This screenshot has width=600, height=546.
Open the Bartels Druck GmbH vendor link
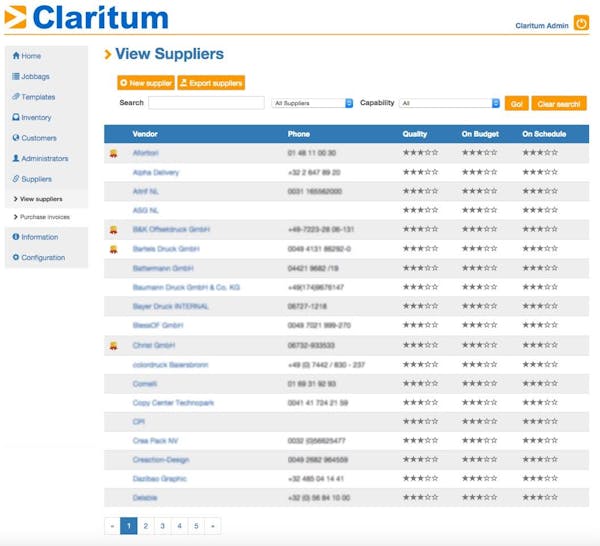(x=166, y=249)
